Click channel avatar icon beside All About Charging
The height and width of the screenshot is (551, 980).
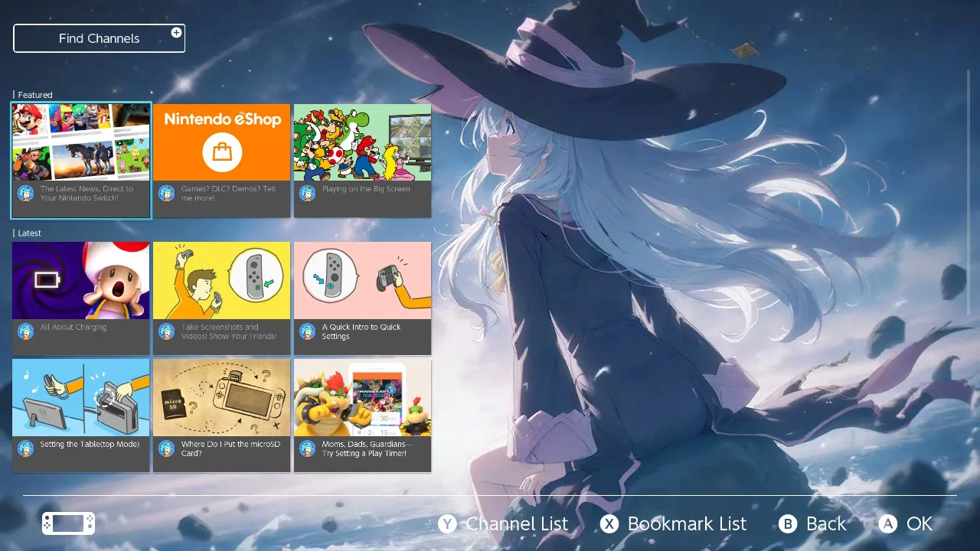[26, 331]
